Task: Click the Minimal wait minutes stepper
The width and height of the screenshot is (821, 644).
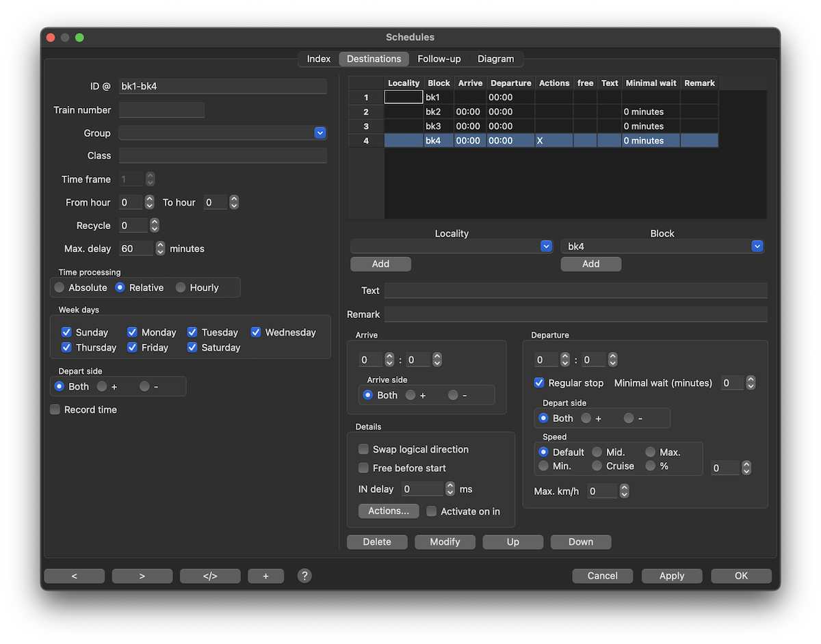Action: coord(751,383)
